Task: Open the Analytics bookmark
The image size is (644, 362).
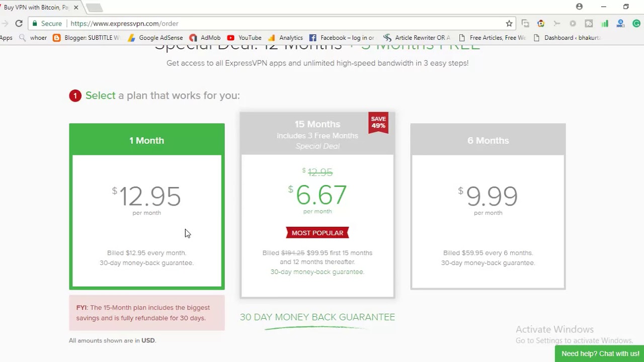Action: 286,38
